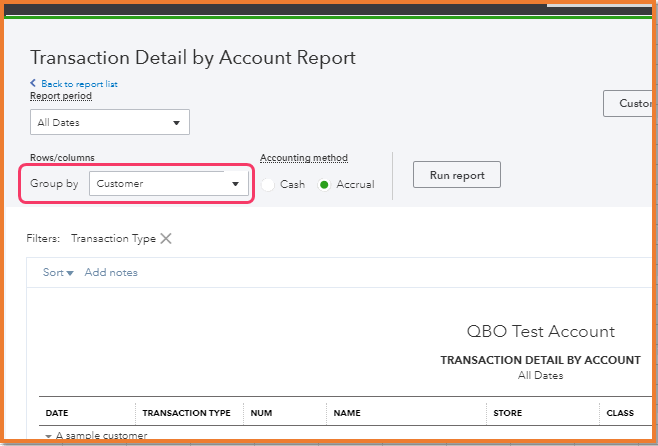This screenshot has width=658, height=446.
Task: Click the STORE column header
Action: pos(508,413)
